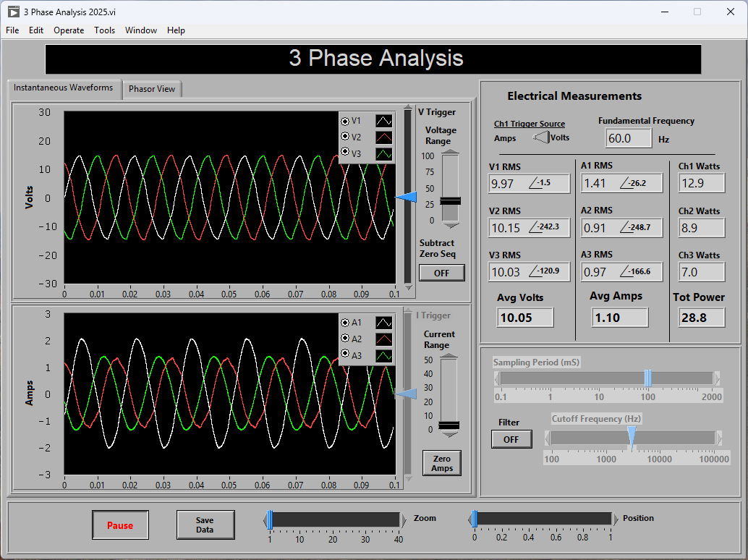Screen dimensions: 748x560
Task: Click the Current Range slider down arrow
Action: tap(449, 435)
